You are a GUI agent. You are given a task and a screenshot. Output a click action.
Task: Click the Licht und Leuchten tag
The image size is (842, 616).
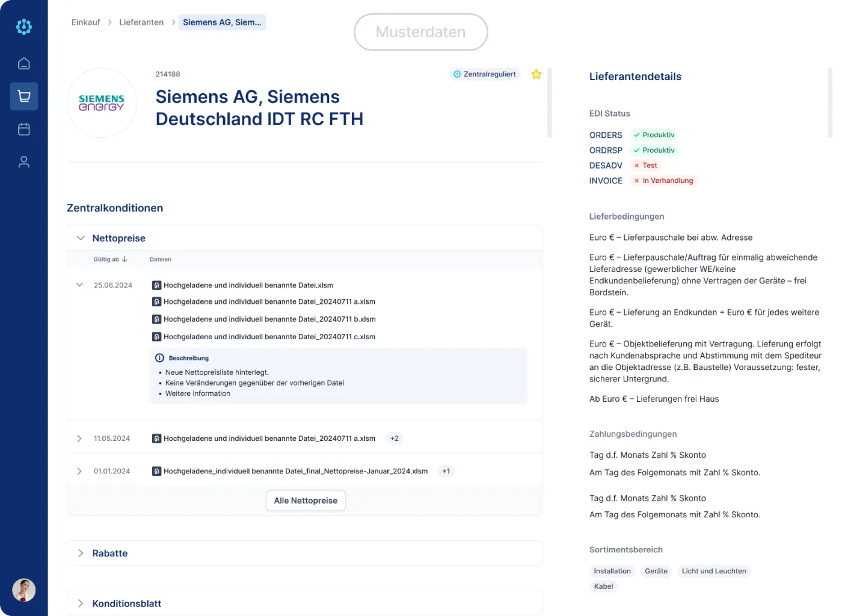[714, 571]
